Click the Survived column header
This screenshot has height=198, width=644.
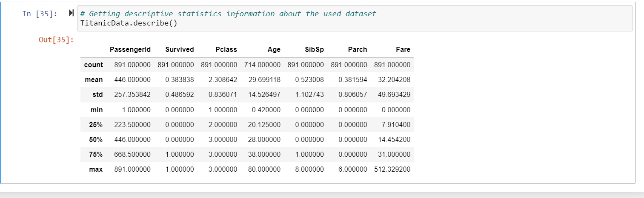click(x=180, y=49)
